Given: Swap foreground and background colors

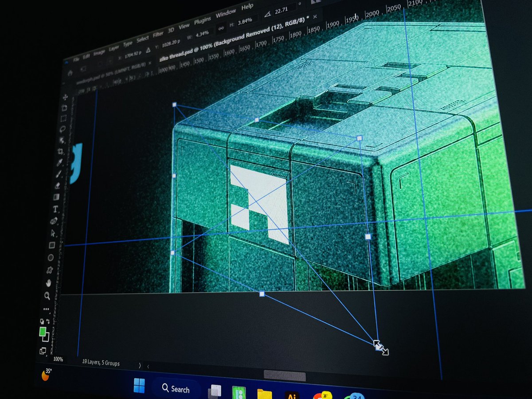Looking at the screenshot, I should click(48, 321).
